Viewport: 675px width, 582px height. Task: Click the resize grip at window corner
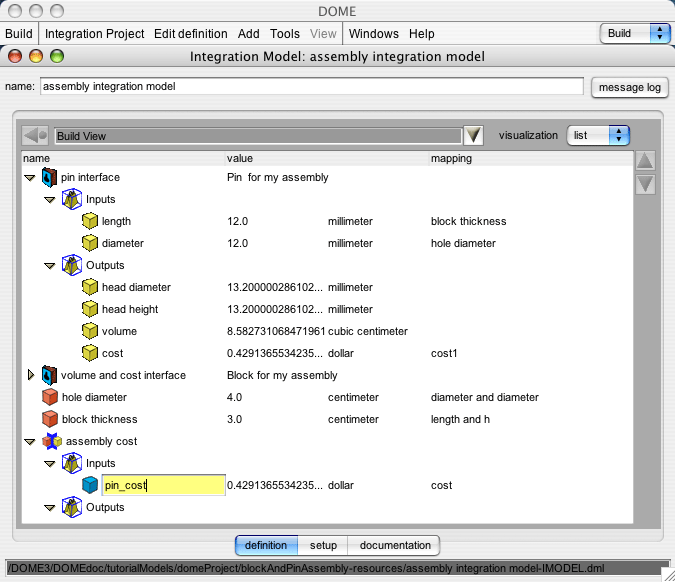pyautogui.click(x=667, y=575)
